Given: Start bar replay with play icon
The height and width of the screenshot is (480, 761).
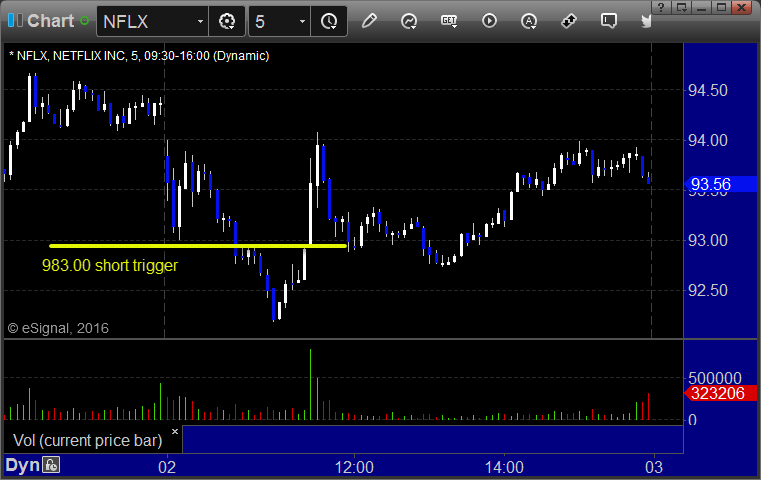Looking at the screenshot, I should click(x=489, y=21).
